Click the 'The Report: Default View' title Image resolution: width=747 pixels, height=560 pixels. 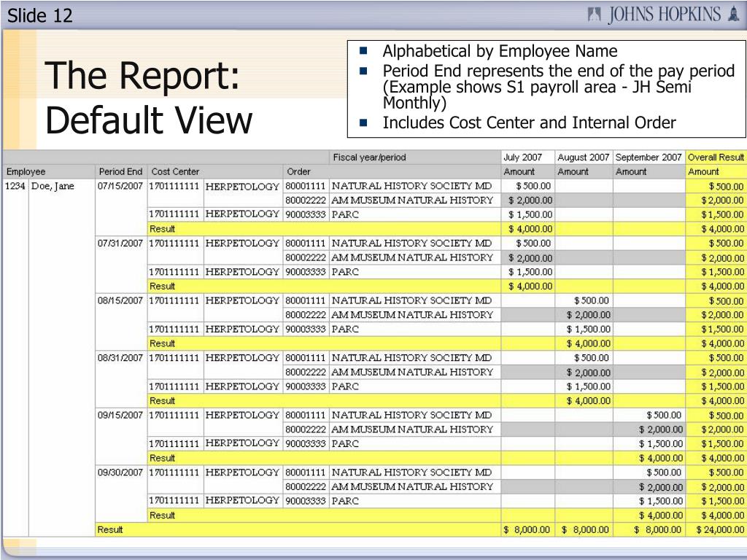[x=149, y=97]
